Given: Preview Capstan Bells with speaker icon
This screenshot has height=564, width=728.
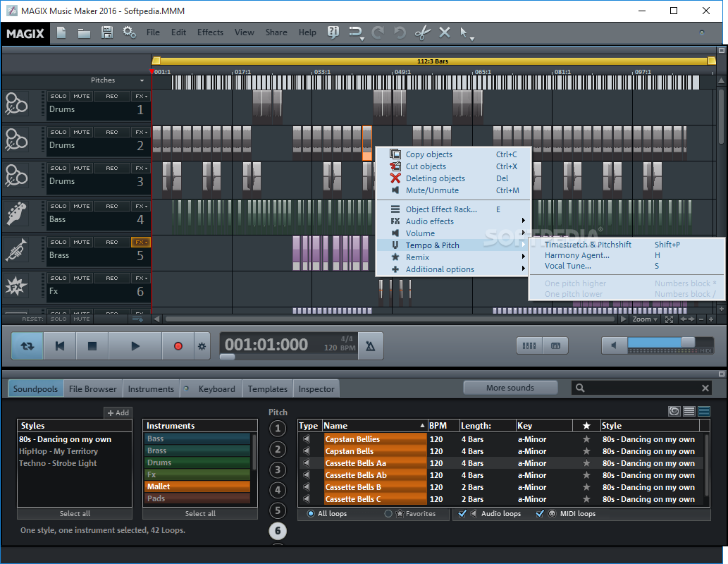Looking at the screenshot, I should click(307, 451).
